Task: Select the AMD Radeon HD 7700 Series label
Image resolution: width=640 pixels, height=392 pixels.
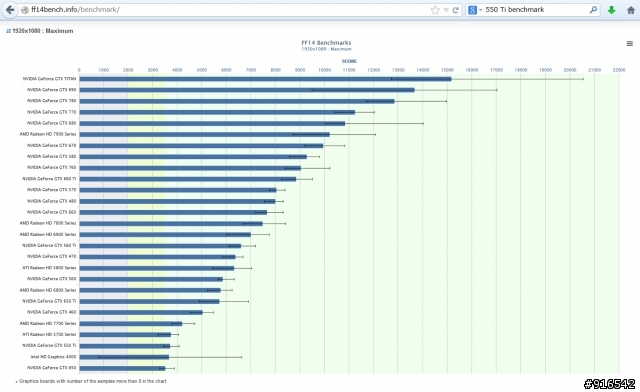Action: click(x=48, y=323)
